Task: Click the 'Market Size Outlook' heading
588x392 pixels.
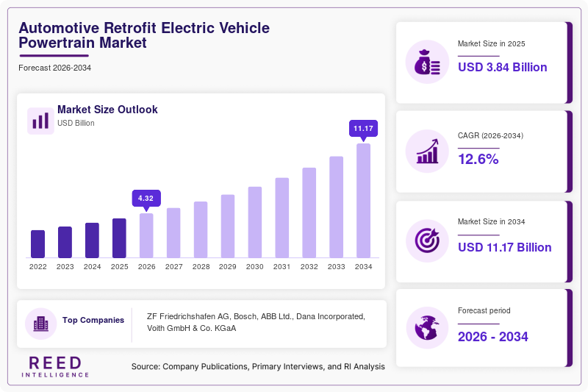Action: pyautogui.click(x=107, y=110)
